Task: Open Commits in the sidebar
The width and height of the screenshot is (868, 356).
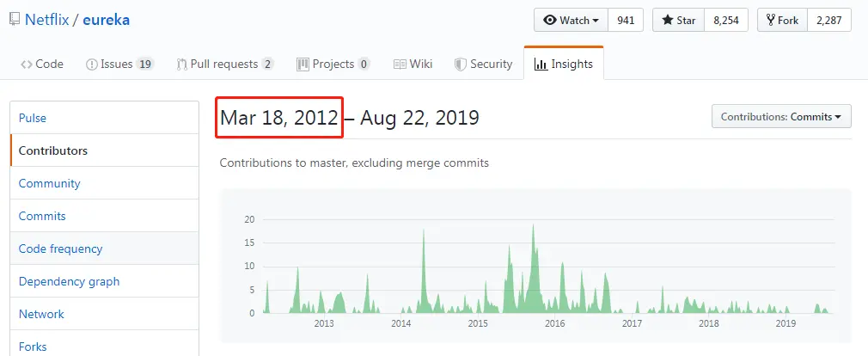Action: click(105, 216)
